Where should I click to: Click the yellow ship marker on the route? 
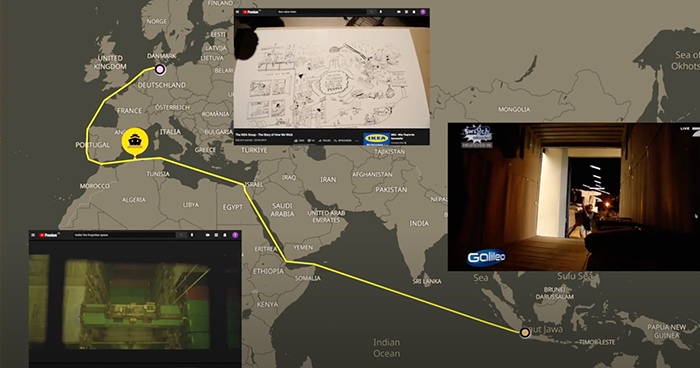coord(135,142)
